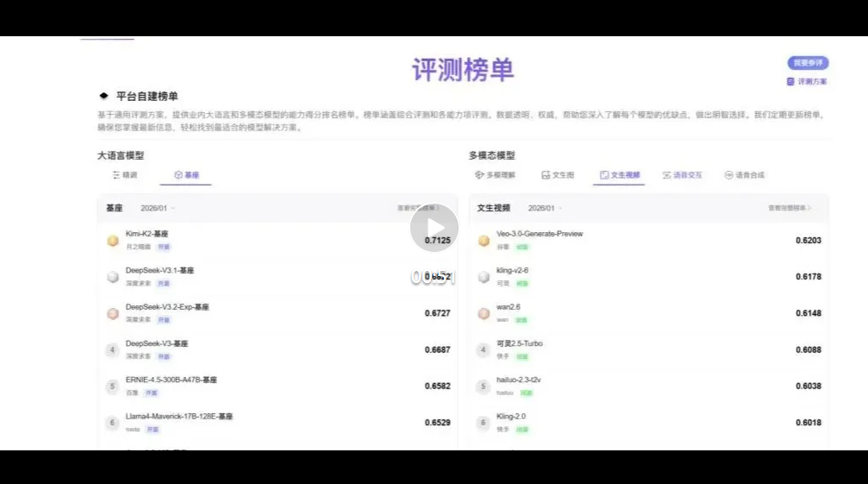Click the 评测榜单 page title
868x484 pixels.
[x=464, y=71]
